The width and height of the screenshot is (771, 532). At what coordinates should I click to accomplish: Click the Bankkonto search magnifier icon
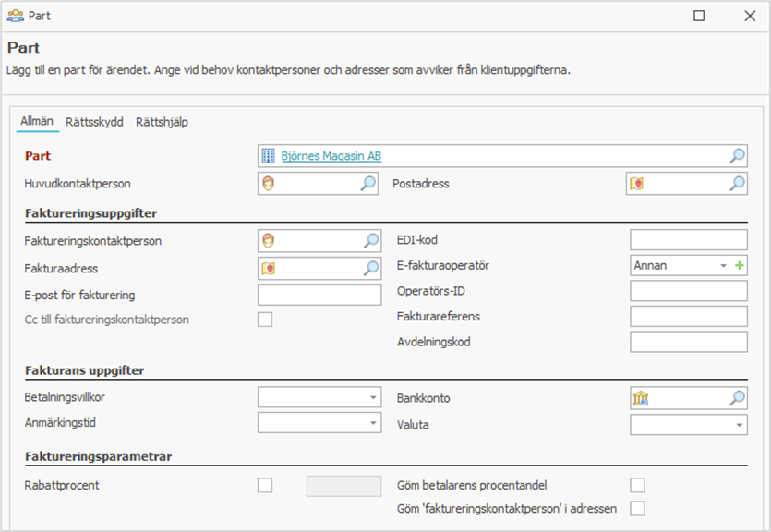point(737,398)
